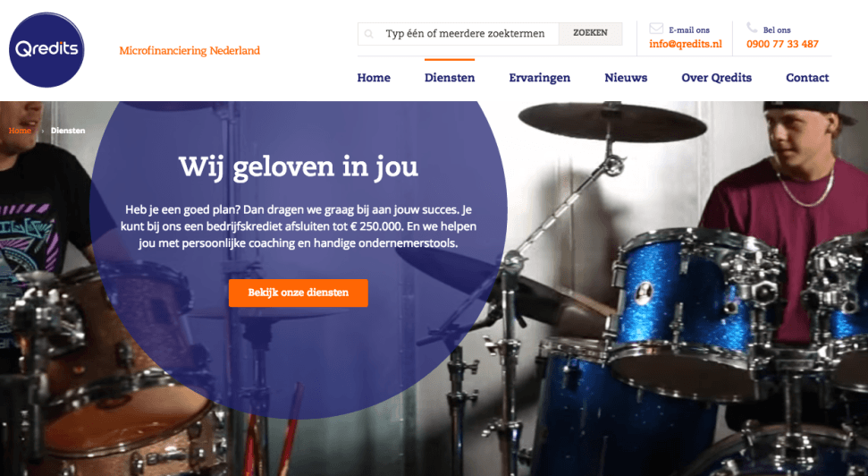Open the info@qredits.nl email link
Viewport: 868px width, 476px height.
coord(686,44)
